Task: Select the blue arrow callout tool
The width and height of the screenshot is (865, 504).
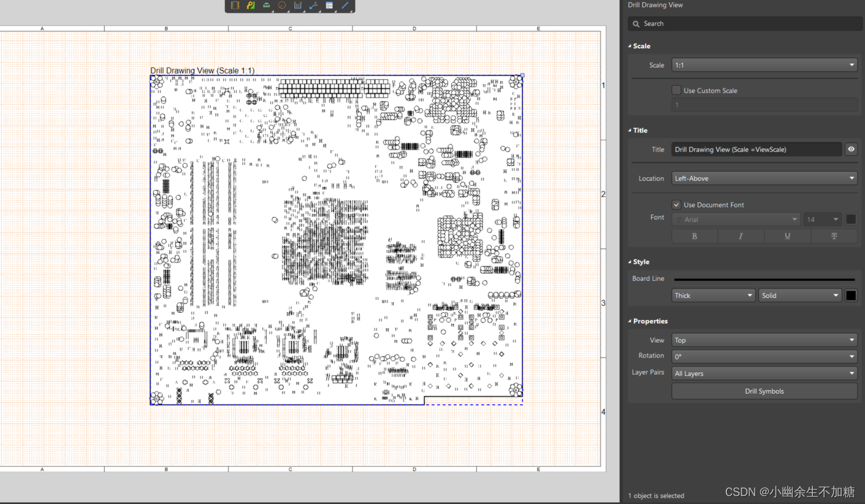Action: (x=313, y=6)
